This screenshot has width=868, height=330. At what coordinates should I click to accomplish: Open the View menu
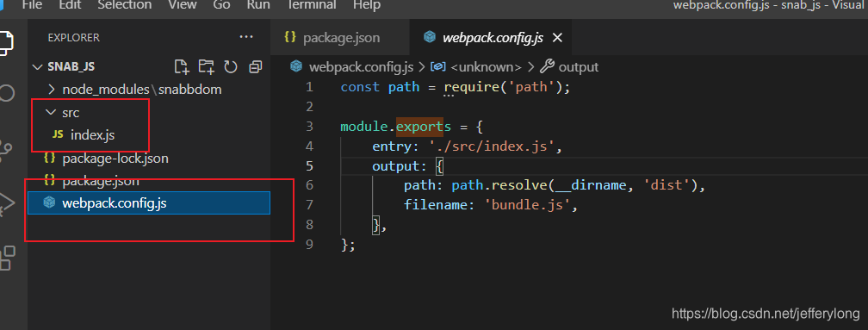coord(183,5)
